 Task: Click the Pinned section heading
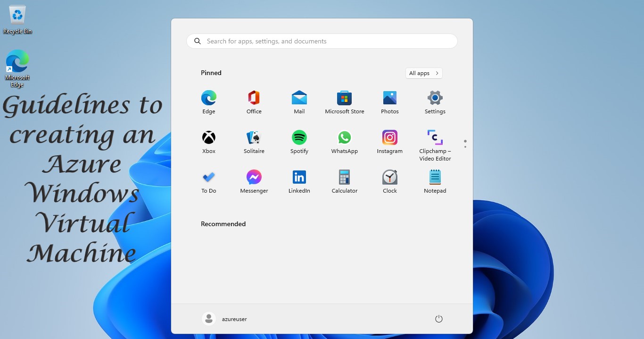pyautogui.click(x=211, y=73)
